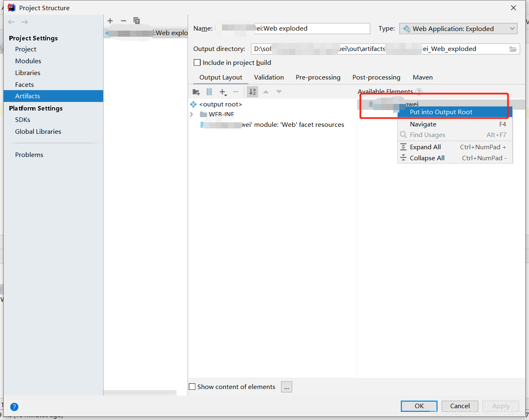Open the Type combo box
529x420 pixels.
[458, 29]
